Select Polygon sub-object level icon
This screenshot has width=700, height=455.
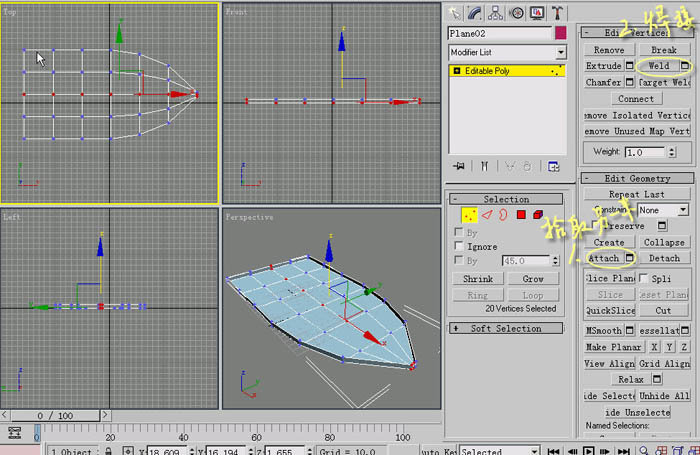(521, 215)
